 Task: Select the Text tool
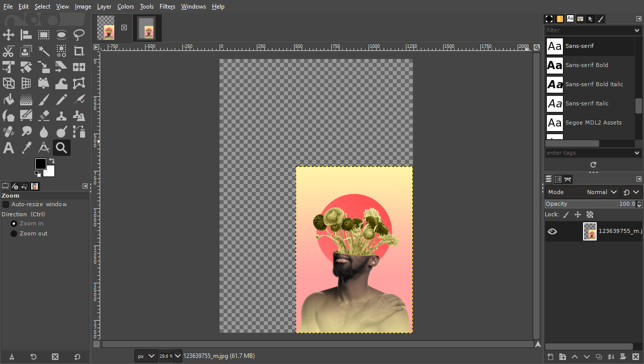(x=8, y=147)
